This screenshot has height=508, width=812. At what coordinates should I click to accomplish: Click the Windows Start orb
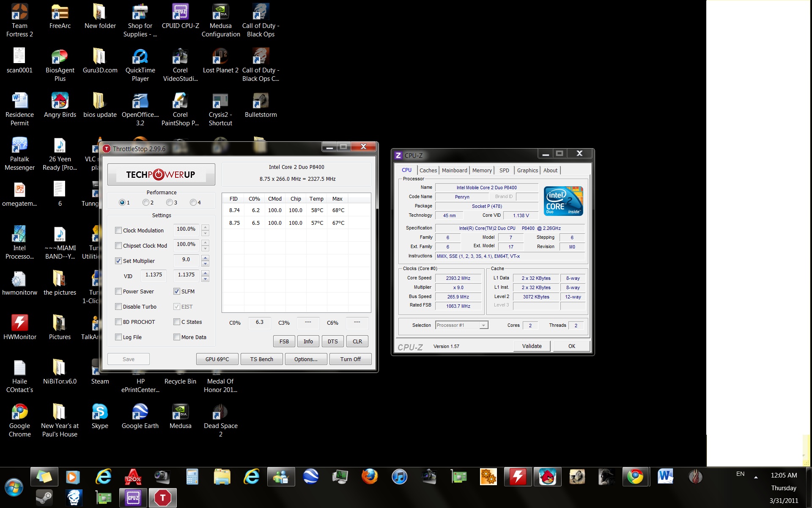(x=14, y=488)
